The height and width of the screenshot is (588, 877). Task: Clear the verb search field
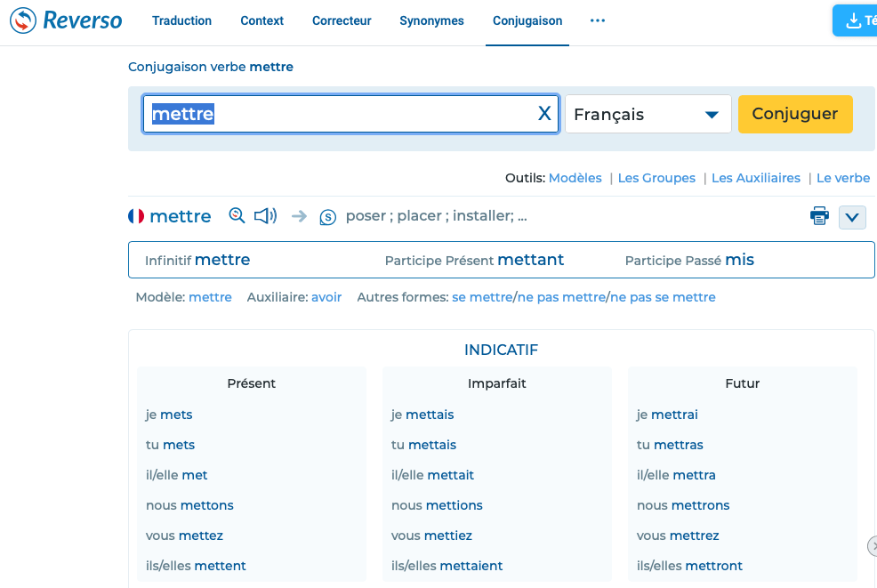pyautogui.click(x=544, y=114)
